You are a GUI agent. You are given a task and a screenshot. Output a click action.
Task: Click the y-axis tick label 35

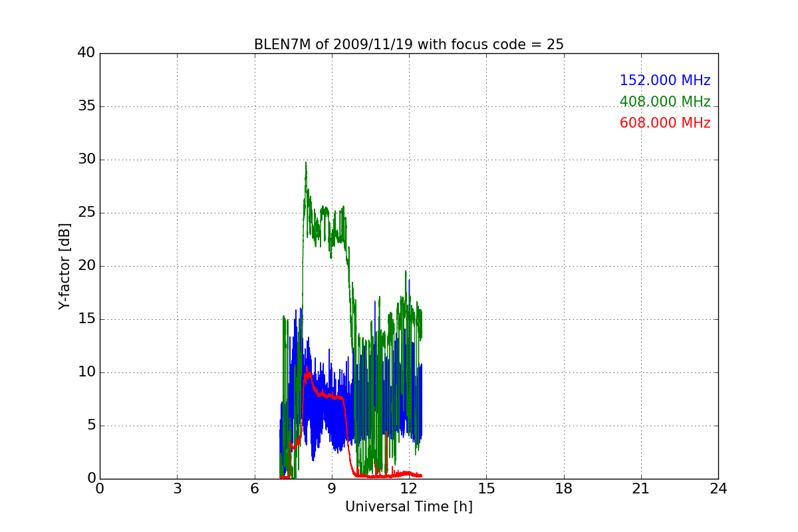click(86, 106)
